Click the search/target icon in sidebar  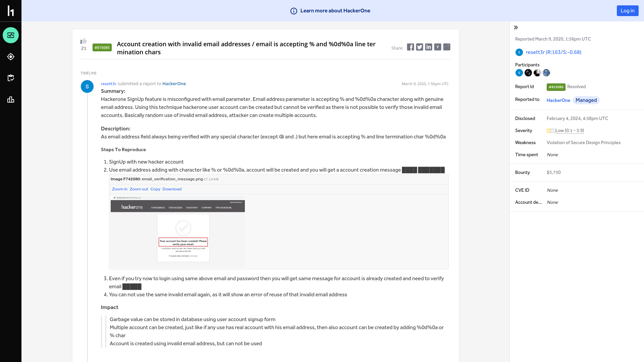coord(11,57)
